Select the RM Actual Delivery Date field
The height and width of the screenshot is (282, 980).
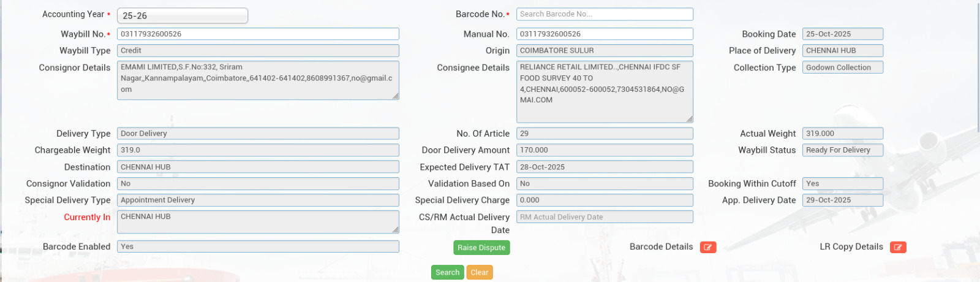(x=605, y=216)
